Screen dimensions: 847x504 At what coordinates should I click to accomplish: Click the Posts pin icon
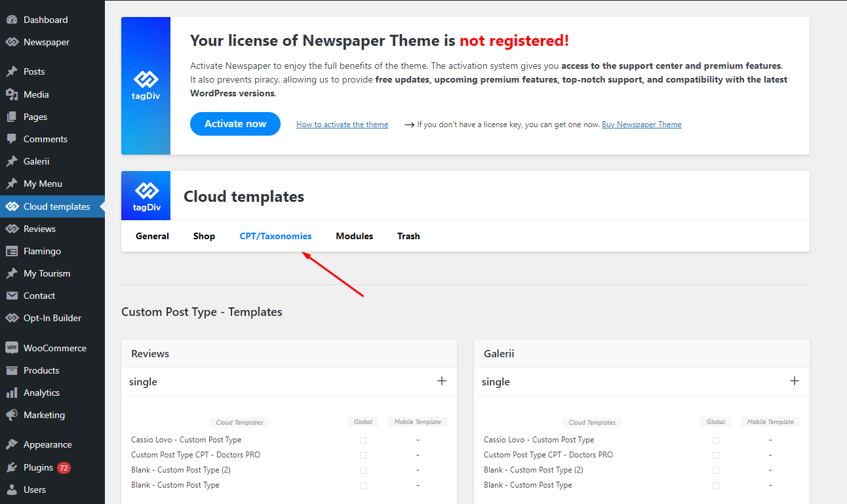[12, 71]
